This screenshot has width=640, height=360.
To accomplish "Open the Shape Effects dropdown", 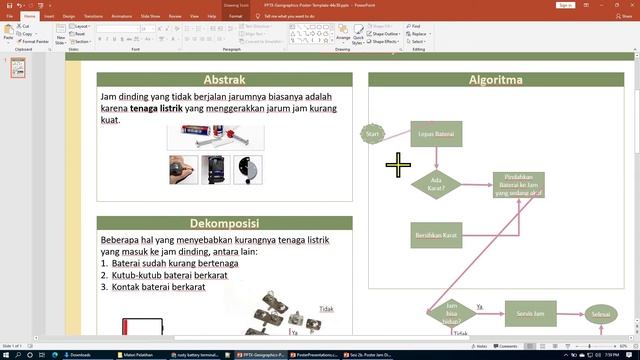I will click(383, 42).
